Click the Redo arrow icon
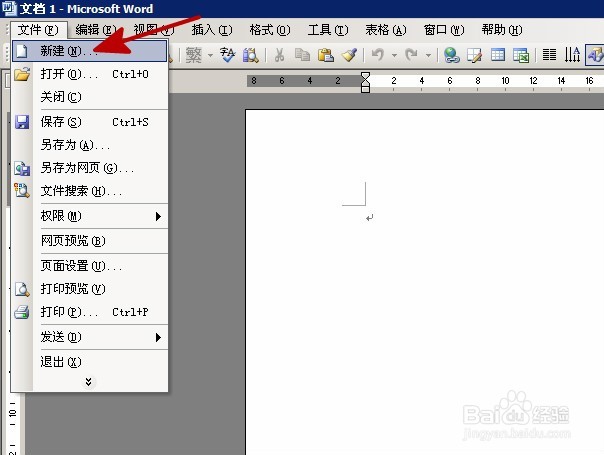The width and height of the screenshot is (604, 455). click(412, 55)
